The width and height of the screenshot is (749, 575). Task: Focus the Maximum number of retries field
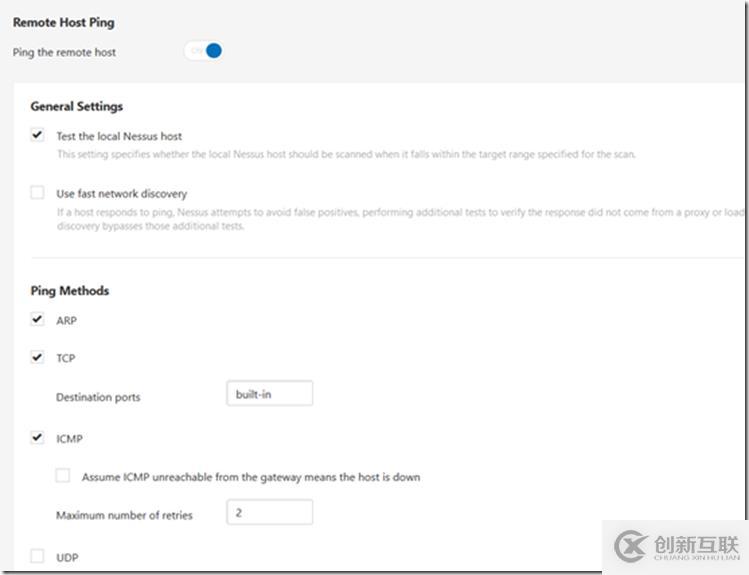click(269, 513)
